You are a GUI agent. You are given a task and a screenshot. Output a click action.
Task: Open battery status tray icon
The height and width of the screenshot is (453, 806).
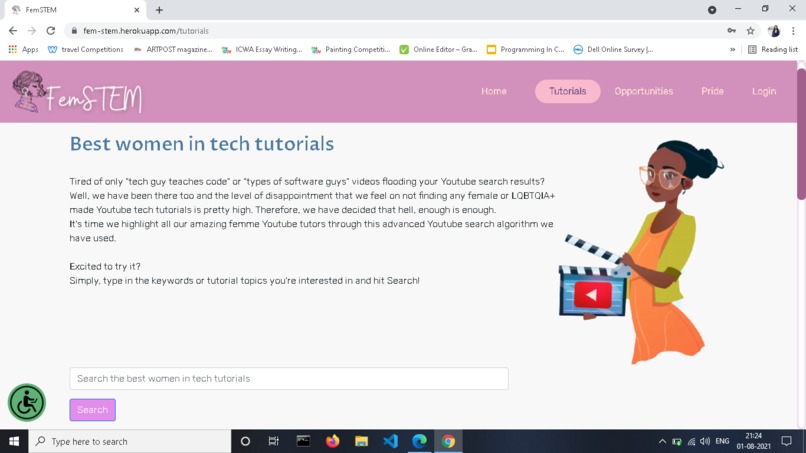tap(677, 441)
